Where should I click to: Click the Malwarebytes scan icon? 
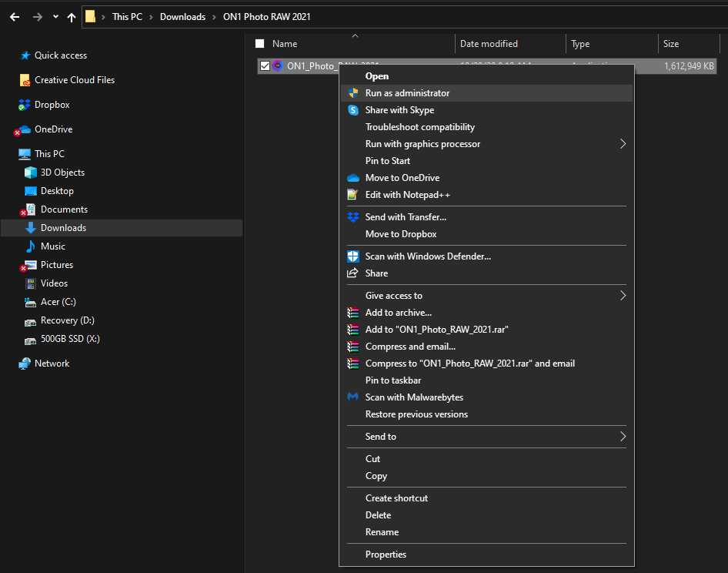[353, 397]
